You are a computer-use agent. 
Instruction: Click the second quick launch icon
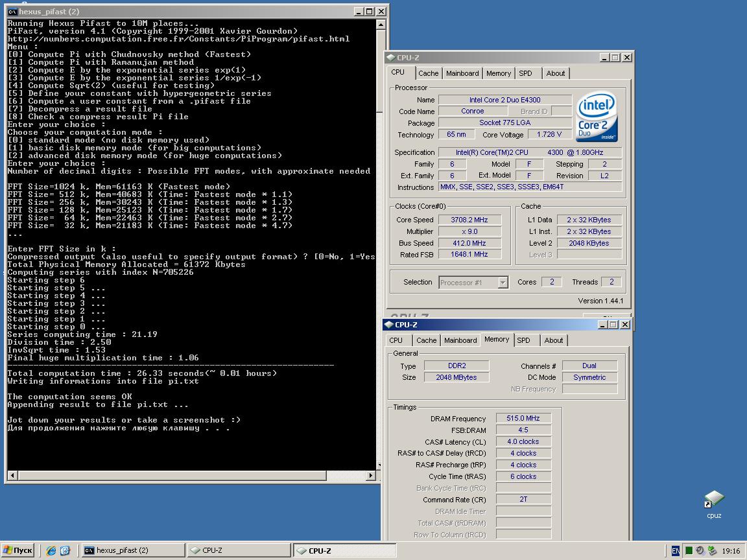(65, 550)
